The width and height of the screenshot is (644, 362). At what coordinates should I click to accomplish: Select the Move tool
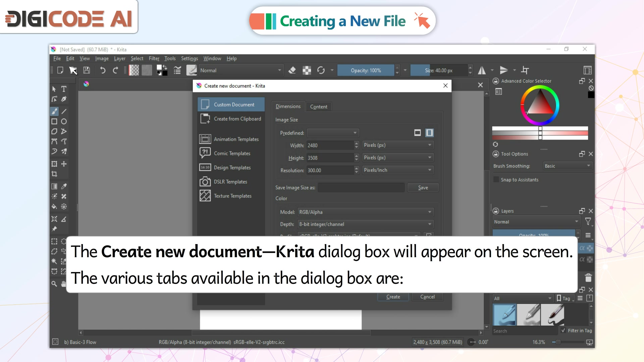pos(64,164)
